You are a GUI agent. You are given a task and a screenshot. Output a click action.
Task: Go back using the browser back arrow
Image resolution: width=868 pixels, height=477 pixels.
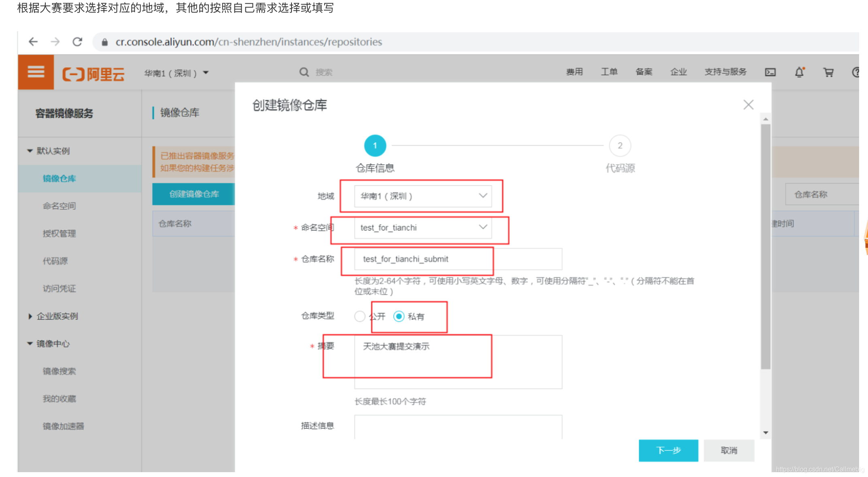pos(33,42)
